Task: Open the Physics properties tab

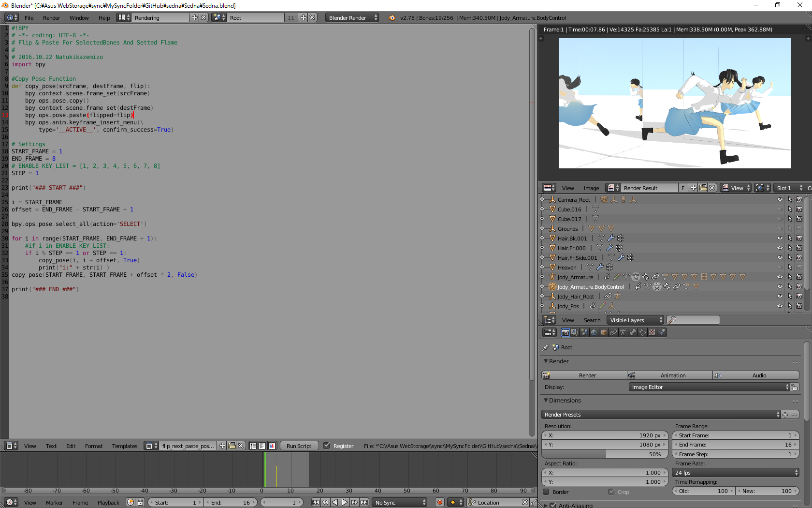Action: 662,332
